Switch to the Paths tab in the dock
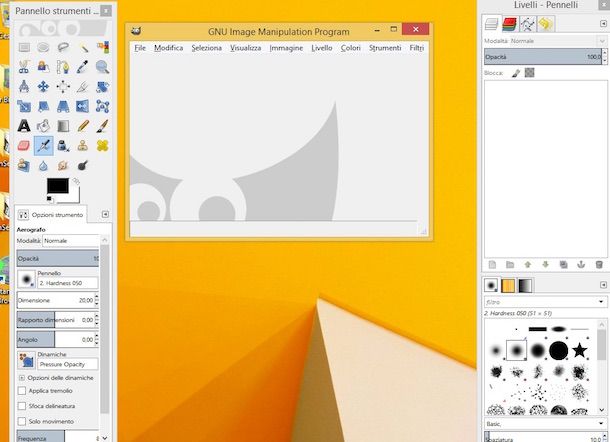The width and height of the screenshot is (610, 442). (x=528, y=24)
